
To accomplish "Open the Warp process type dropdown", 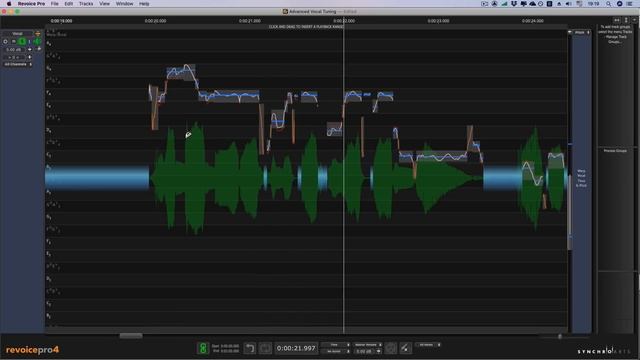I will [582, 32].
